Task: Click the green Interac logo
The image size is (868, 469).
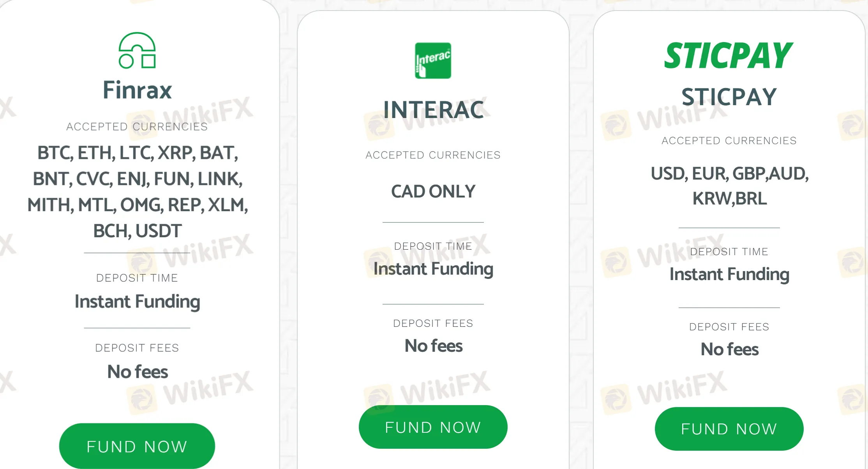Action: [x=433, y=60]
